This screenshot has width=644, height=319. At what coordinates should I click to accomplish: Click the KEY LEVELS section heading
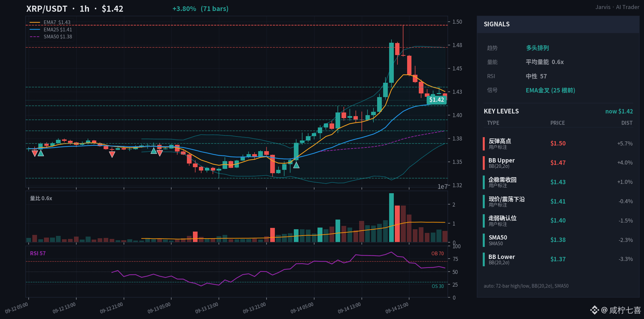pos(501,111)
